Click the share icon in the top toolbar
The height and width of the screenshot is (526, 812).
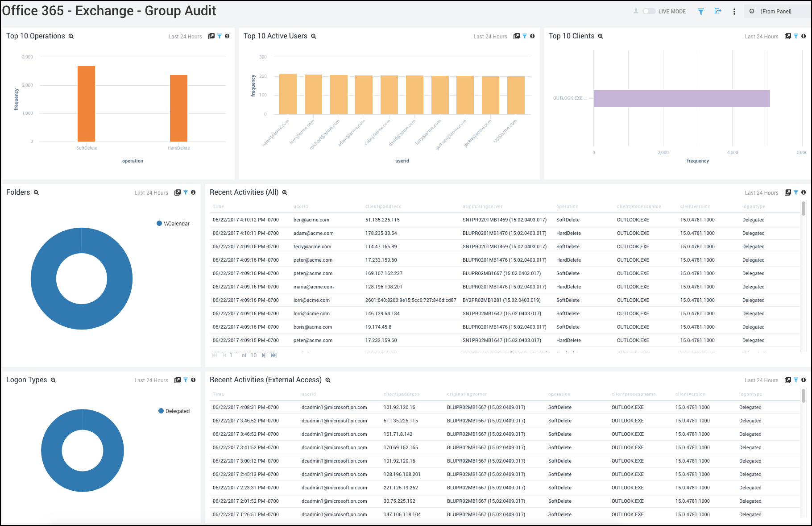717,11
